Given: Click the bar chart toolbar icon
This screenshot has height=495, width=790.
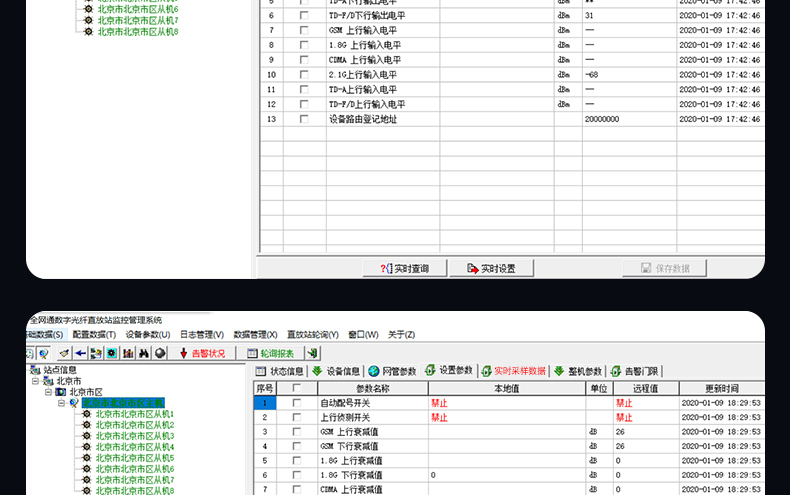Looking at the screenshot, I should coord(128,353).
